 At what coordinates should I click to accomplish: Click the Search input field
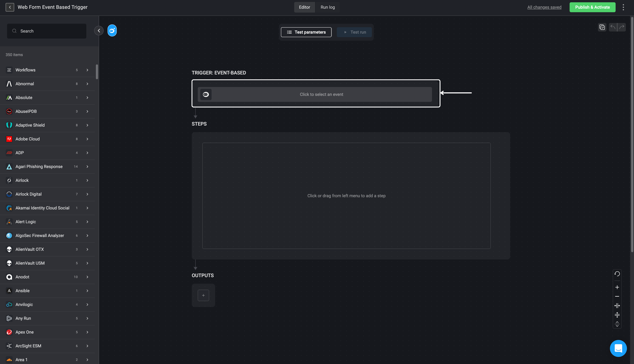pos(47,31)
